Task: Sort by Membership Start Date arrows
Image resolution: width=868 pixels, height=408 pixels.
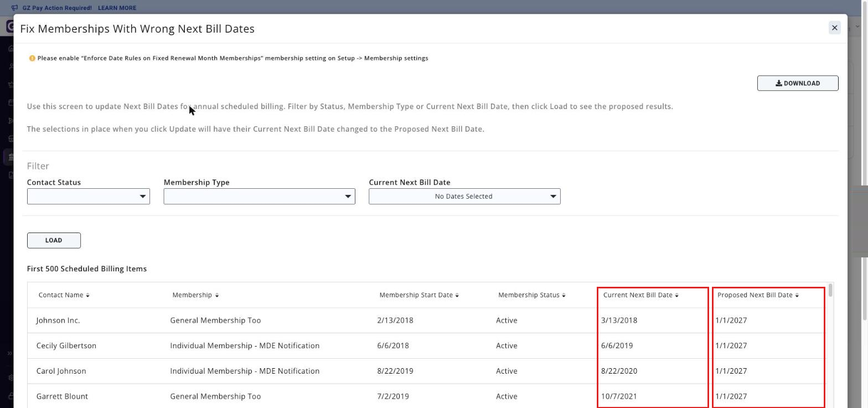Action: pyautogui.click(x=457, y=295)
